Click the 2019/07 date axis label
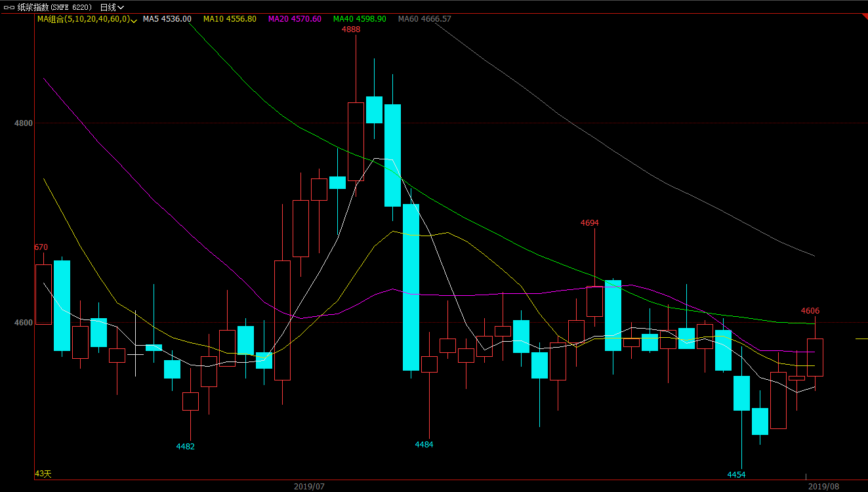The image size is (868, 492). tap(309, 487)
